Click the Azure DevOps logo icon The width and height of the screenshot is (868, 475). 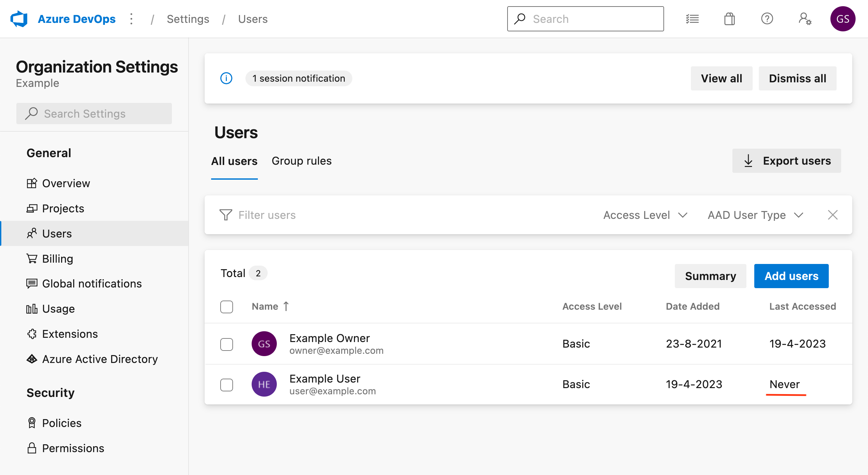point(19,19)
